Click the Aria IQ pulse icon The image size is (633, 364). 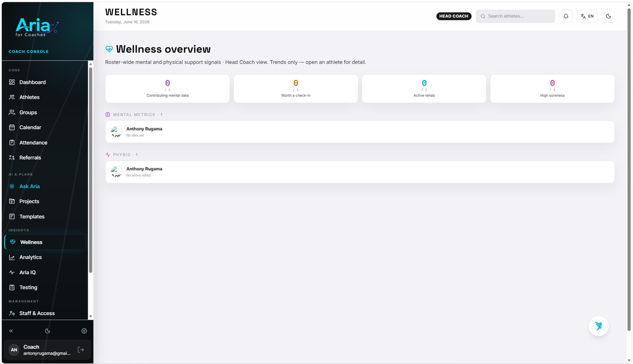click(x=12, y=272)
